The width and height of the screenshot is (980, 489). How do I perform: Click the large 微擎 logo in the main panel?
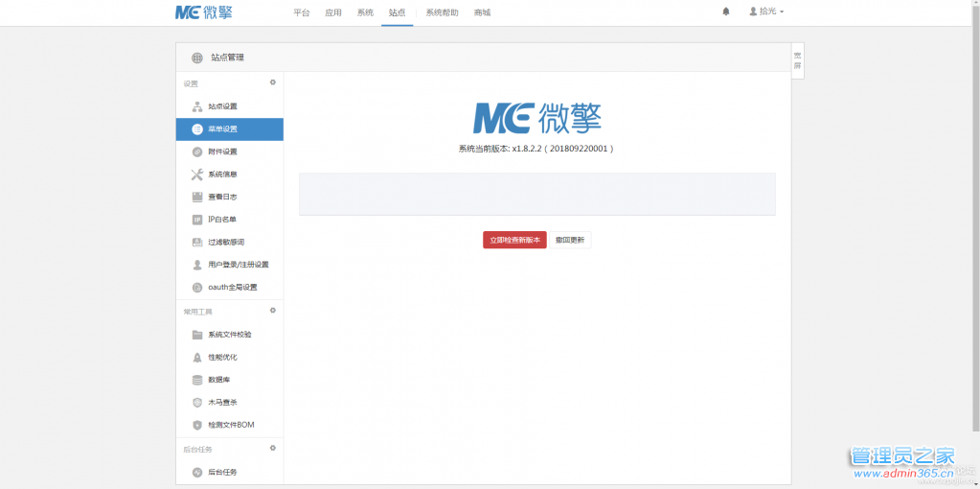coord(536,118)
